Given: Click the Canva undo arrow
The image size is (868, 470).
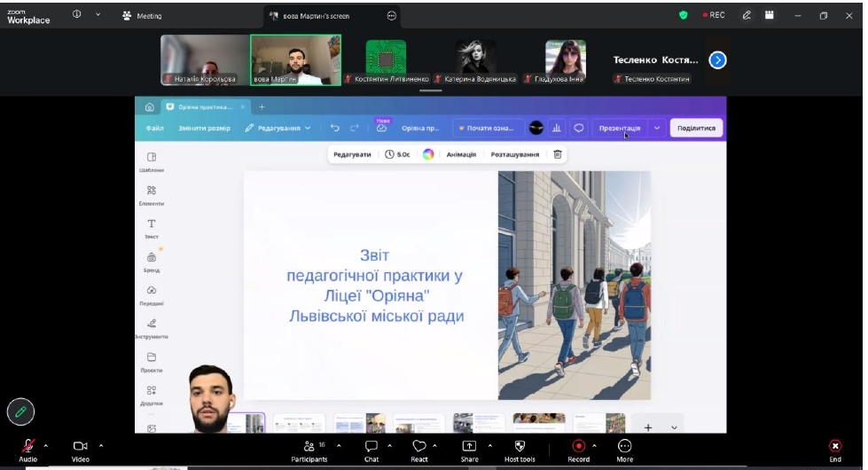Looking at the screenshot, I should [335, 128].
